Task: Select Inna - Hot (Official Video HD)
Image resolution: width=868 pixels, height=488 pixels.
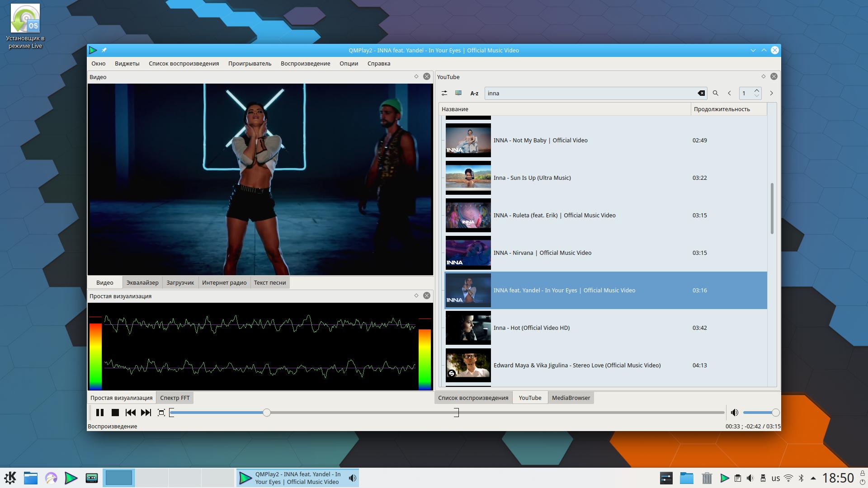Action: coord(531,328)
